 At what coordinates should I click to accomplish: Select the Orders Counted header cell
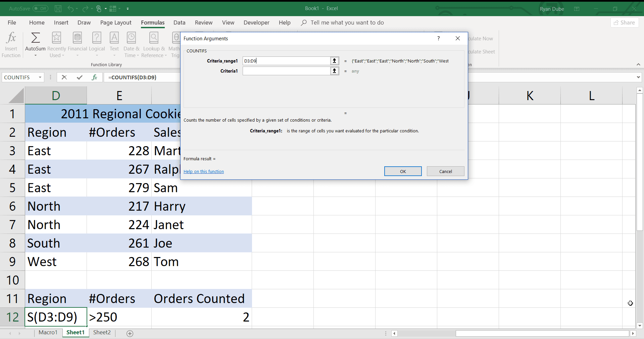coord(201,298)
